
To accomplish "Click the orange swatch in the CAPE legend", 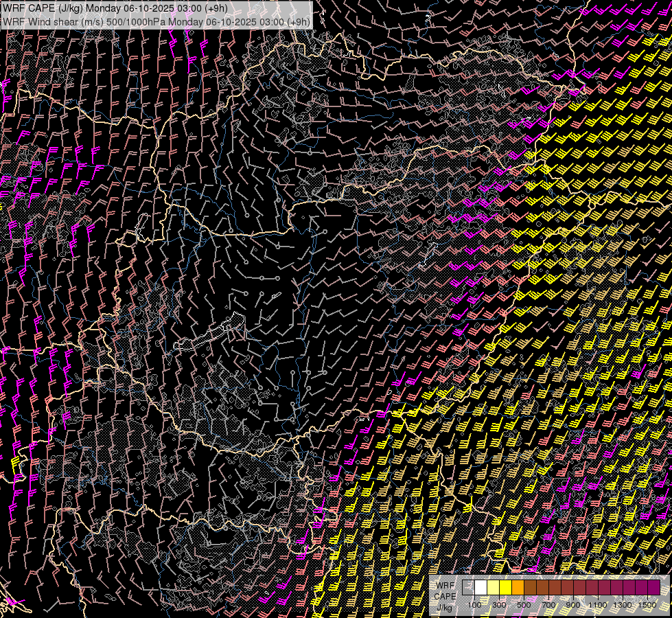I will 518,588.
